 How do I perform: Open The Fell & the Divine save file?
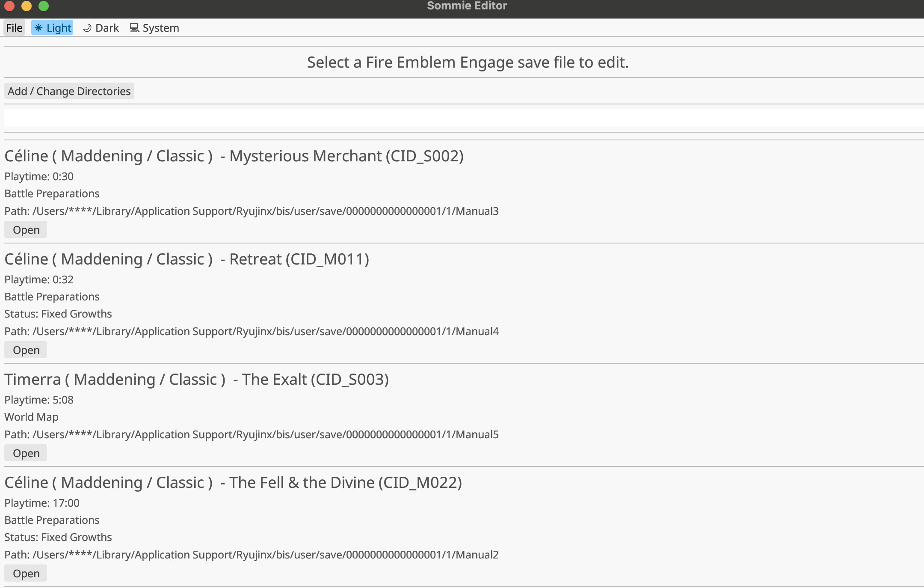click(x=26, y=573)
